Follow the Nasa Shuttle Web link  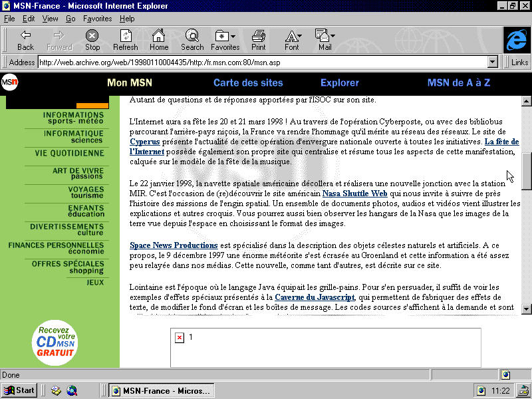(x=354, y=194)
